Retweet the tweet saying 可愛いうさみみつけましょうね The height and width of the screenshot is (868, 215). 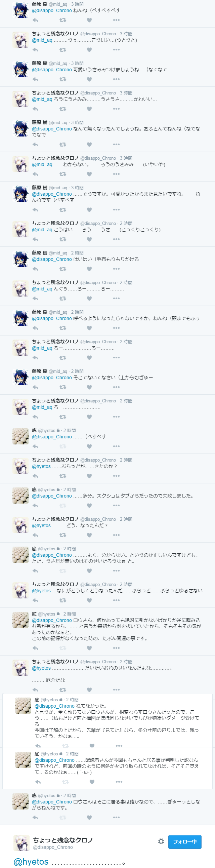tap(62, 80)
